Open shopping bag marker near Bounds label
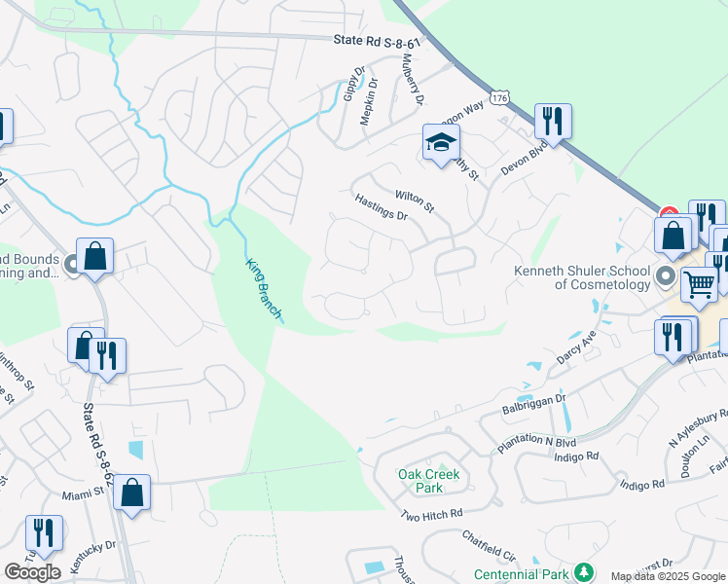This screenshot has height=584, width=728. click(94, 257)
